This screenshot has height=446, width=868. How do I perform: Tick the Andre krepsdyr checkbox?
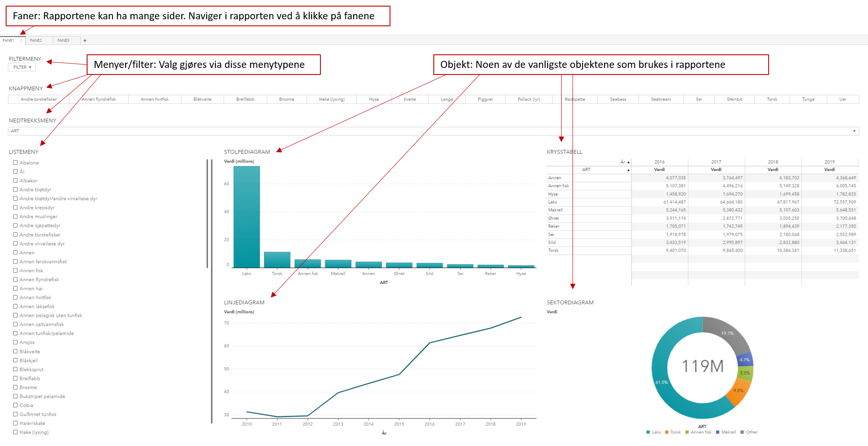click(x=15, y=208)
